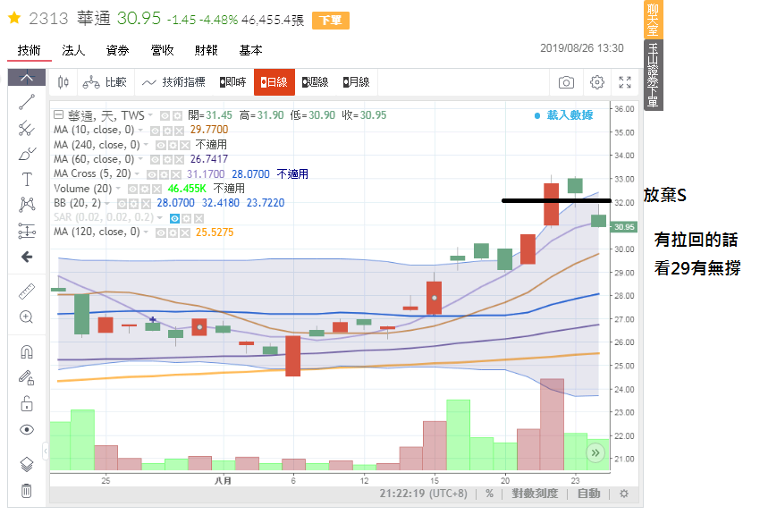Collapse the top toolbar with up chevron
The height and width of the screenshot is (532, 760).
point(27,78)
